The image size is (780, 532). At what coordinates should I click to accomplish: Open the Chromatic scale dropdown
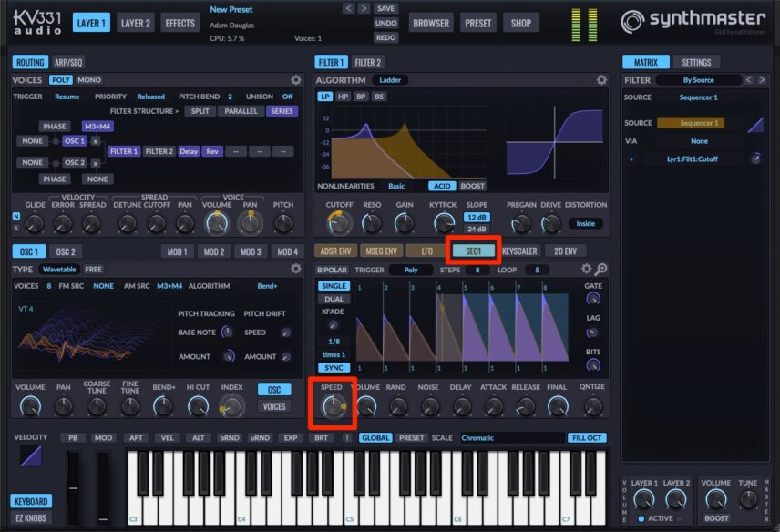[x=512, y=438]
